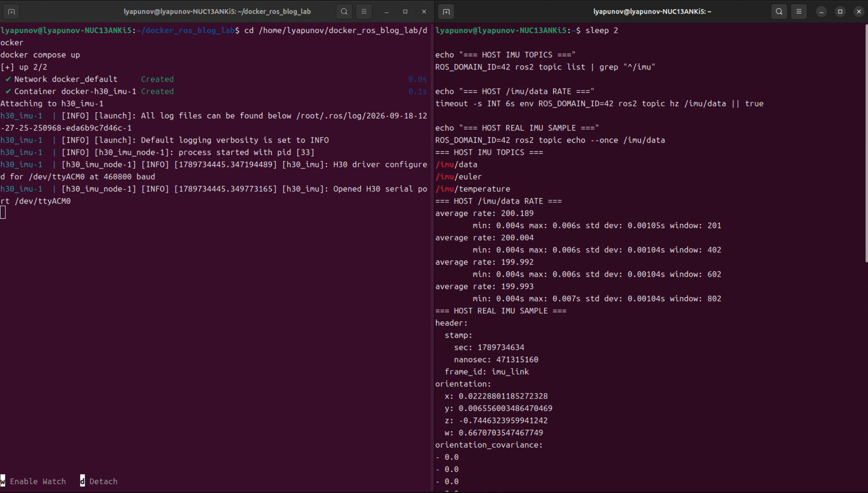Screen dimensions: 868x493
Task: Open search in right terminal window
Action: (779, 12)
